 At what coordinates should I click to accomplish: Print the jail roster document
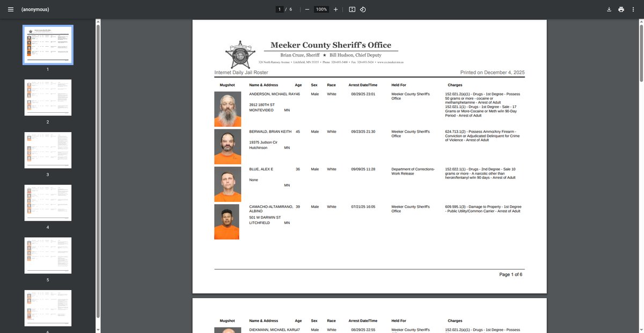(621, 9)
